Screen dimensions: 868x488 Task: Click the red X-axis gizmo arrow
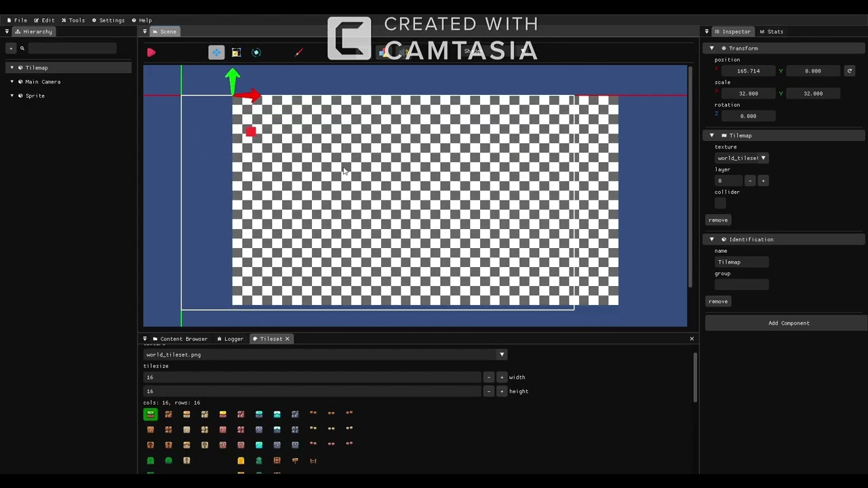coord(250,96)
